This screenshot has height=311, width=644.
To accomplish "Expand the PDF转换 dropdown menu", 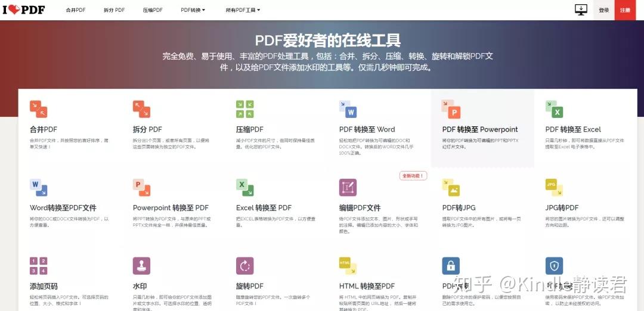I will 193,10.
